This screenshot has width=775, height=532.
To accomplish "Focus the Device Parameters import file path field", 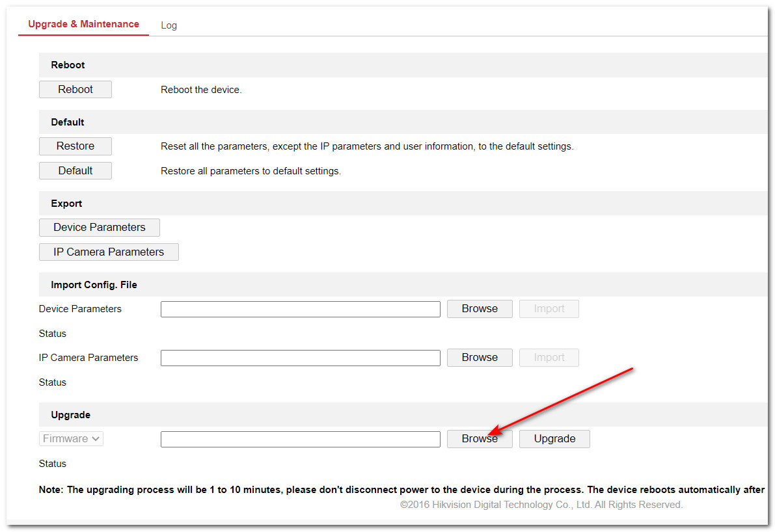I will click(300, 309).
